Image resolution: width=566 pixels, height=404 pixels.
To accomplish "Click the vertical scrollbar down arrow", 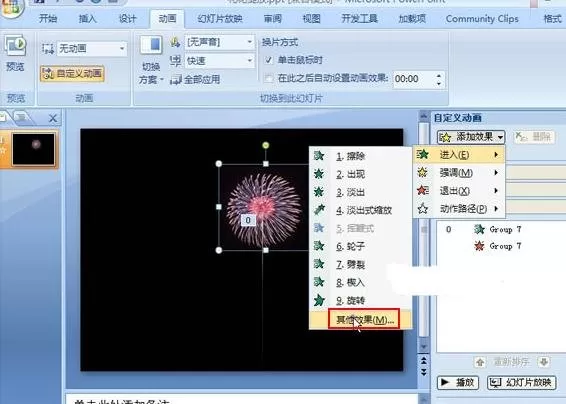I will point(424,347).
